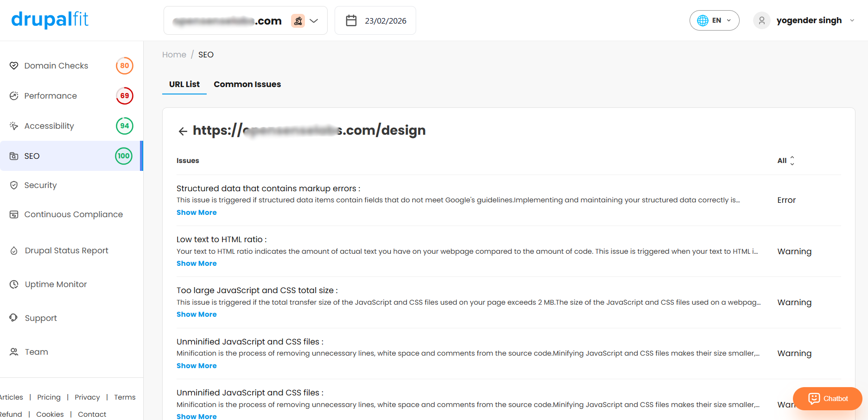Click the Uptime Monitor clock icon
868x420 pixels.
[14, 284]
